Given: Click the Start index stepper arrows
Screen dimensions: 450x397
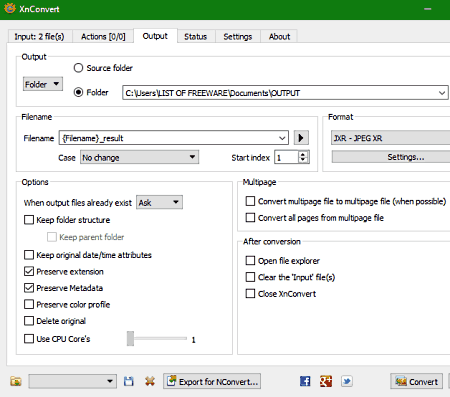Looking at the screenshot, I should pyautogui.click(x=303, y=157).
